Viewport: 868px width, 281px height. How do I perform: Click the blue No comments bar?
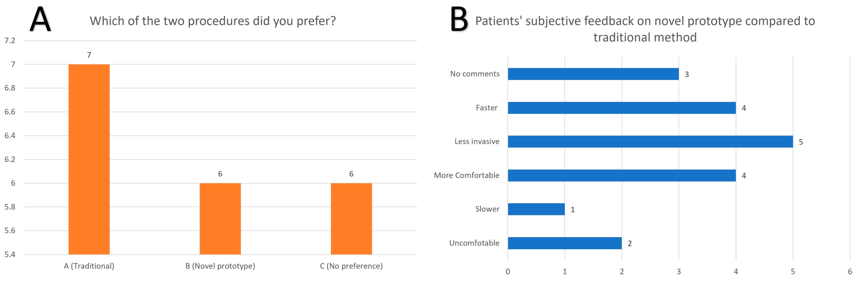pos(593,74)
